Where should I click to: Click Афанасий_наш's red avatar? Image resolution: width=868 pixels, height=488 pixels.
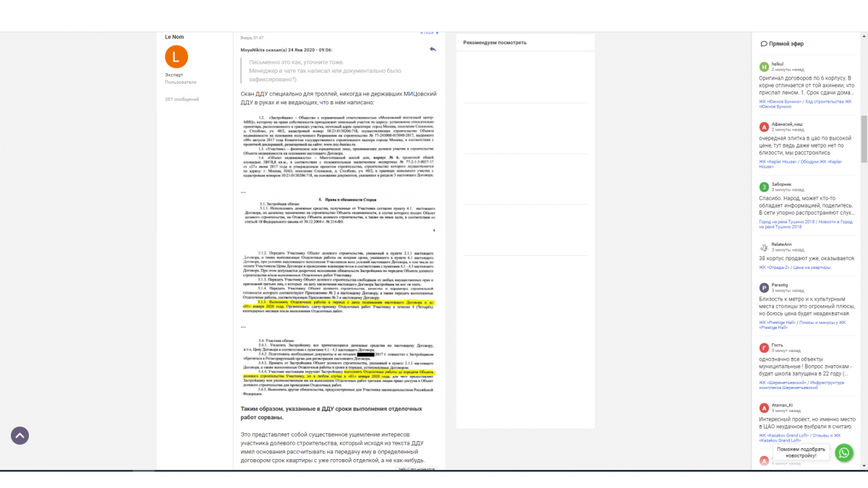click(764, 127)
